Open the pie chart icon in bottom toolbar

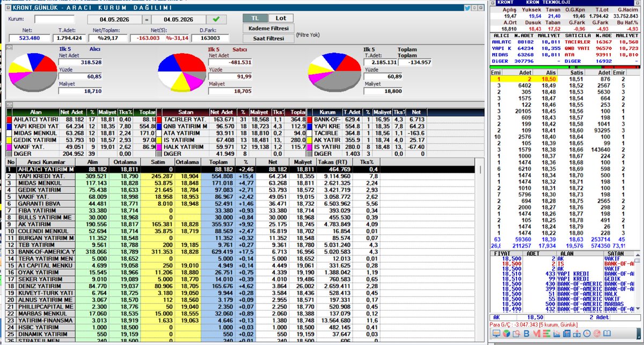coord(507,333)
